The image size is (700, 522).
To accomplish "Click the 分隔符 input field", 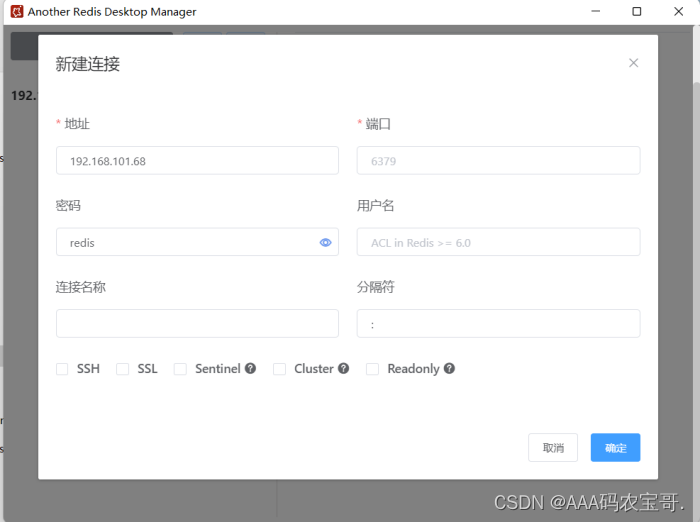I will pos(498,323).
